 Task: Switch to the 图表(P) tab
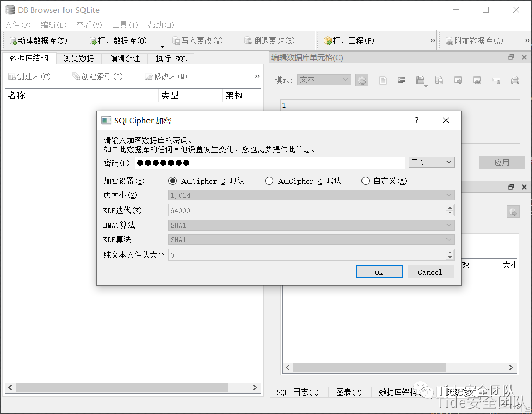(349, 392)
